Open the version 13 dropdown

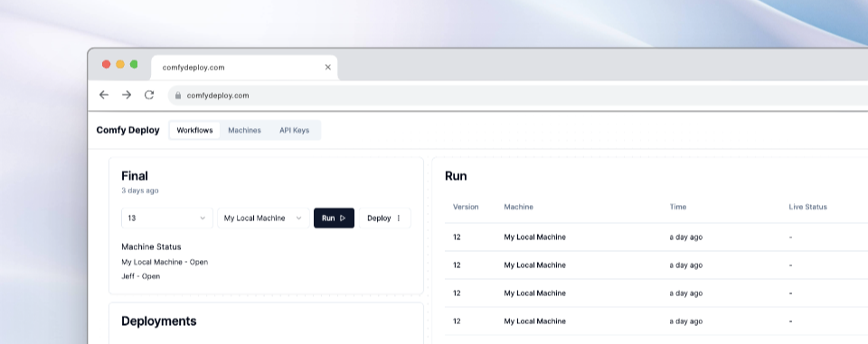167,218
